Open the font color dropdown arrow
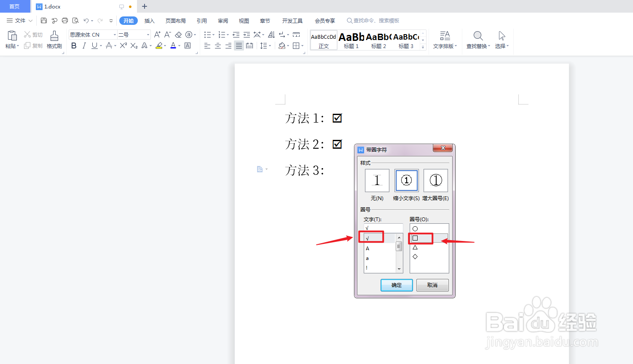Viewport: 633px width, 364px height. [180, 46]
